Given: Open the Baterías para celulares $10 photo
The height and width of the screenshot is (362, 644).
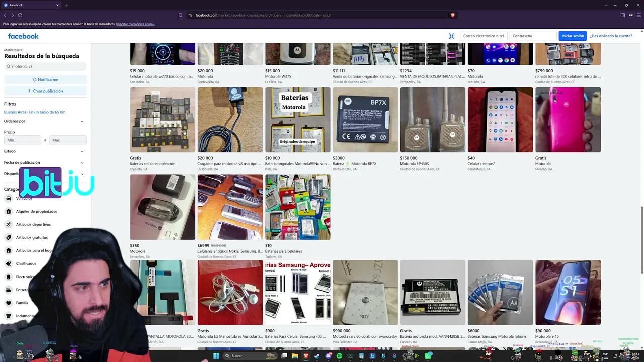Looking at the screenshot, I should pyautogui.click(x=298, y=207).
